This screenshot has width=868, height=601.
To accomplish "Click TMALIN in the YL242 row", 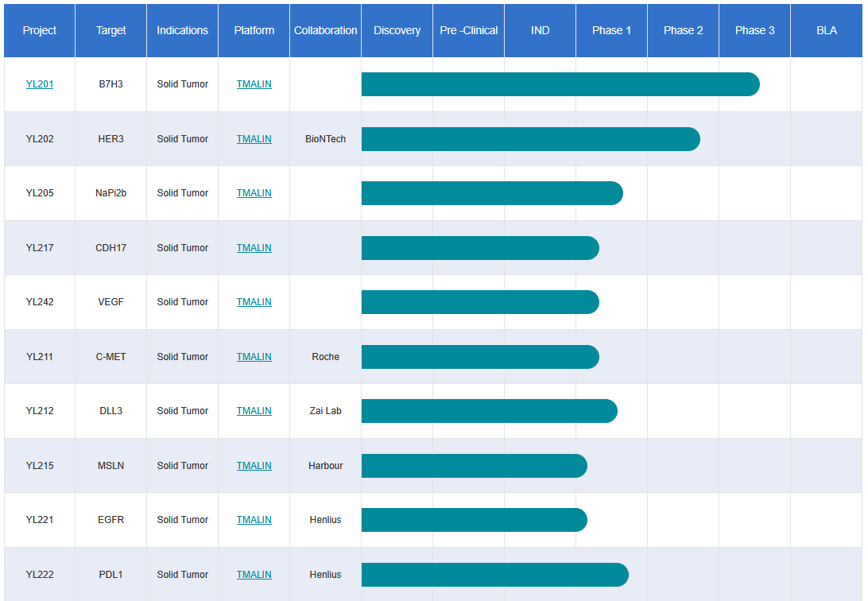I will (x=253, y=301).
